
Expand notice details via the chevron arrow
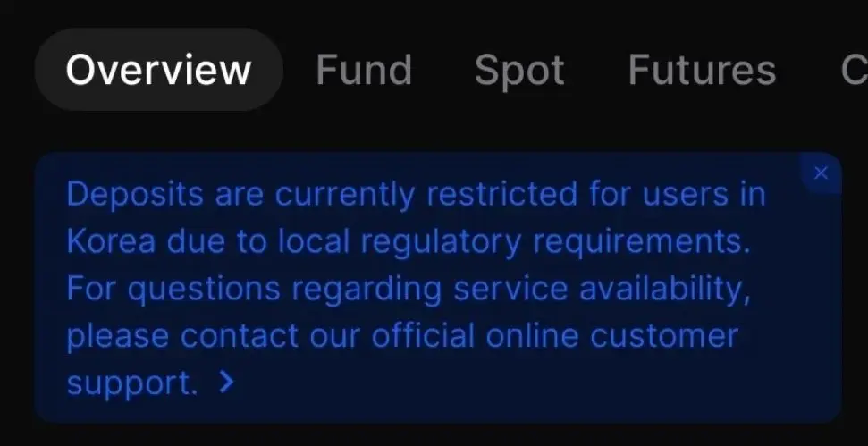[x=226, y=383]
